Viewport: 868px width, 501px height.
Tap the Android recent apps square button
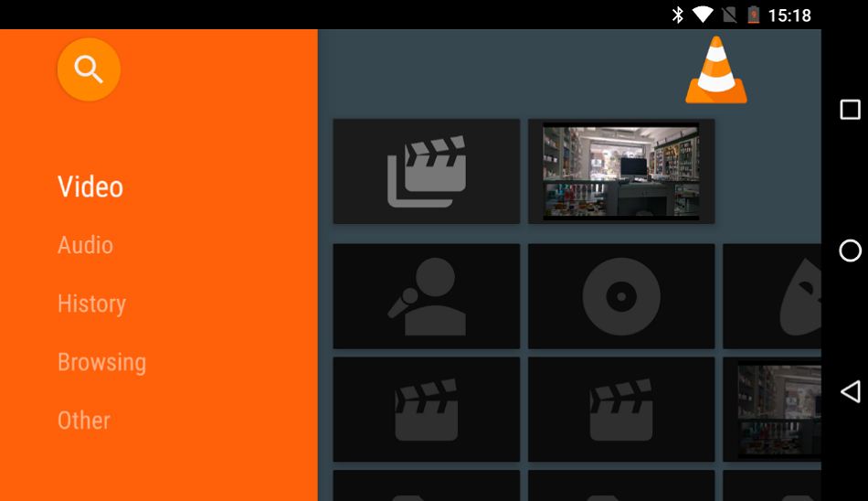pyautogui.click(x=851, y=110)
